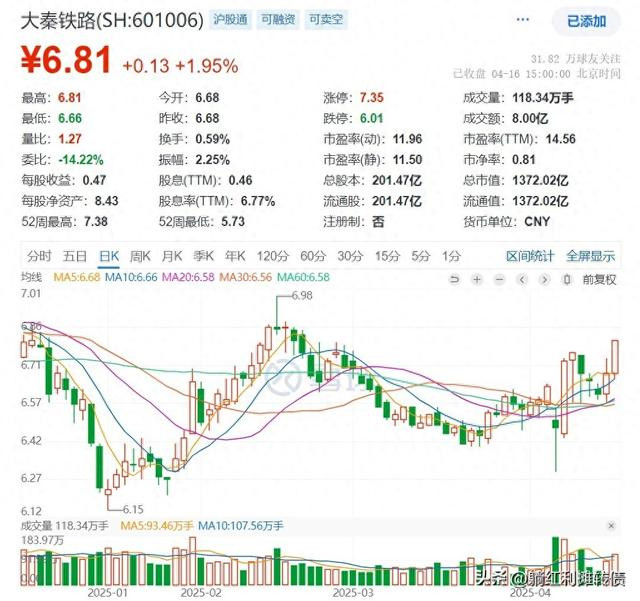Image resolution: width=640 pixels, height=601 pixels.
Task: Click the stock title 大秦铁路(SH:601006)
Action: [112, 20]
